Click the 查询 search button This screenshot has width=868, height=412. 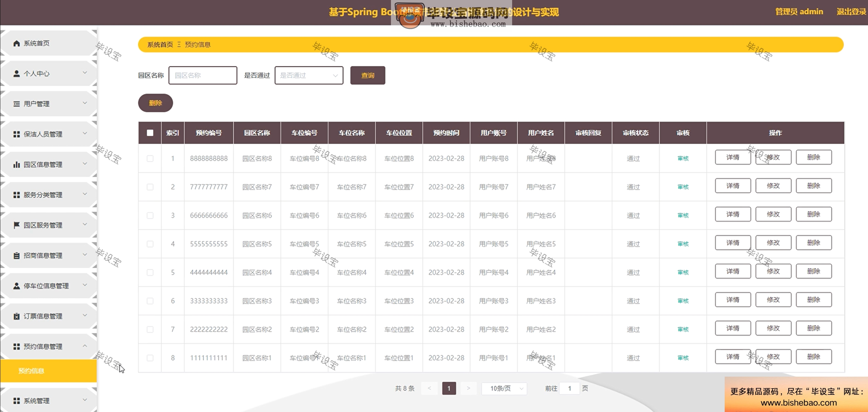tap(368, 75)
